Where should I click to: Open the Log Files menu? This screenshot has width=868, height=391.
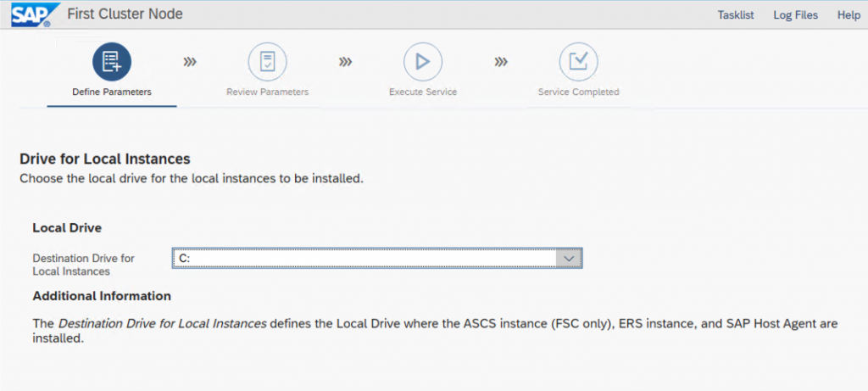(795, 15)
